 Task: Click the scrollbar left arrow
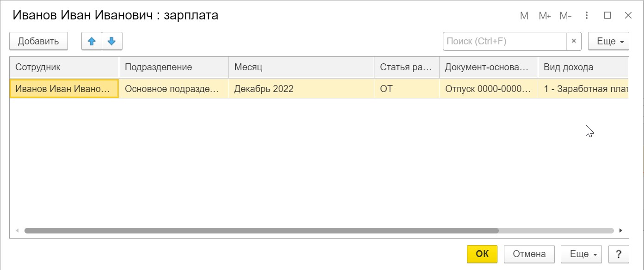(x=17, y=230)
